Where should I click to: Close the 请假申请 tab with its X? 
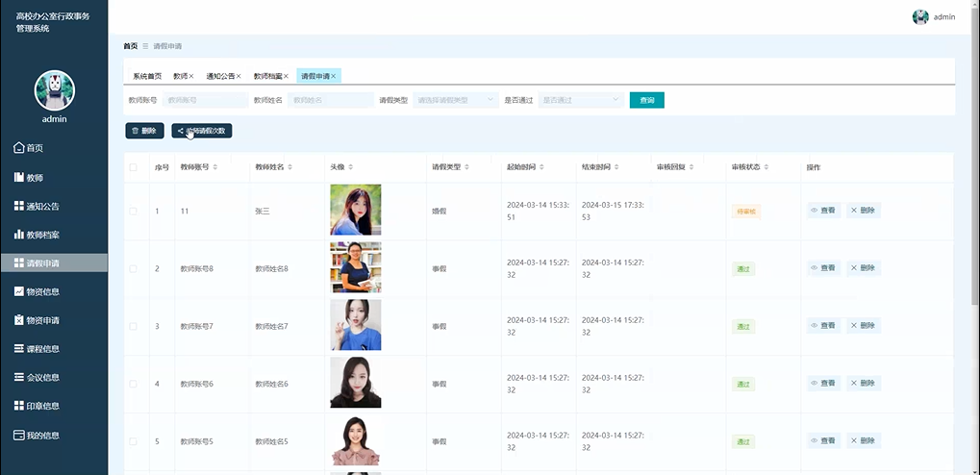coord(333,76)
